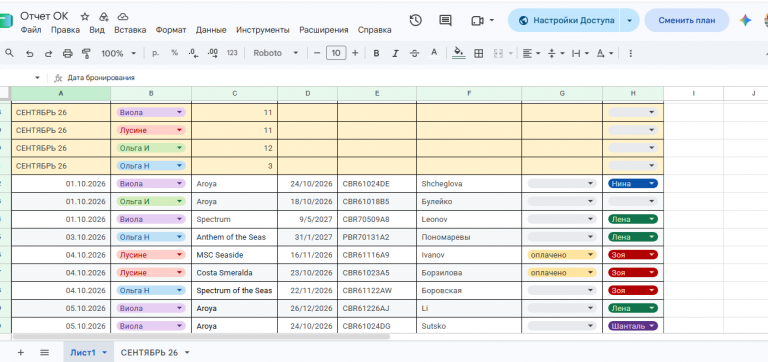Open more number formats 123
This screenshot has height=362, width=768.
tap(232, 53)
